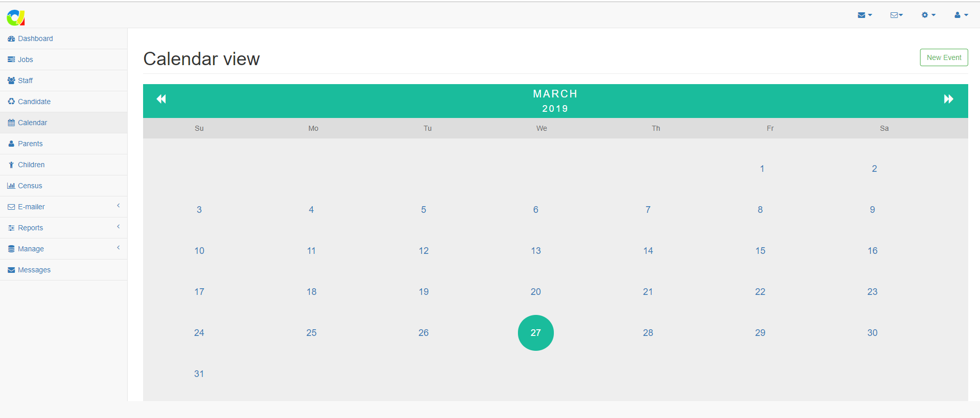
Task: Open the Messages sidebar item
Action: pos(34,270)
